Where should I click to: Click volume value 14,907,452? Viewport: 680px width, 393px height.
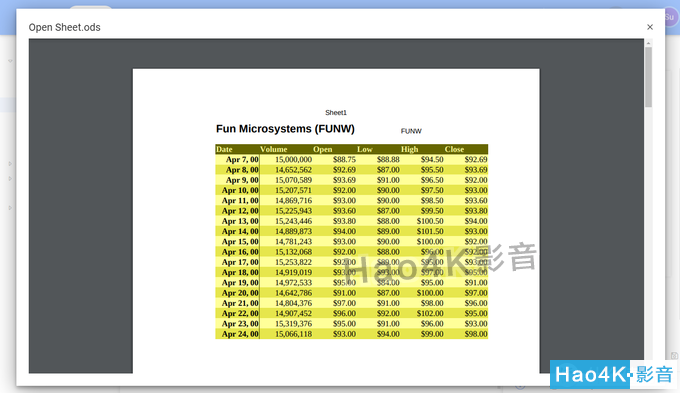[293, 314]
